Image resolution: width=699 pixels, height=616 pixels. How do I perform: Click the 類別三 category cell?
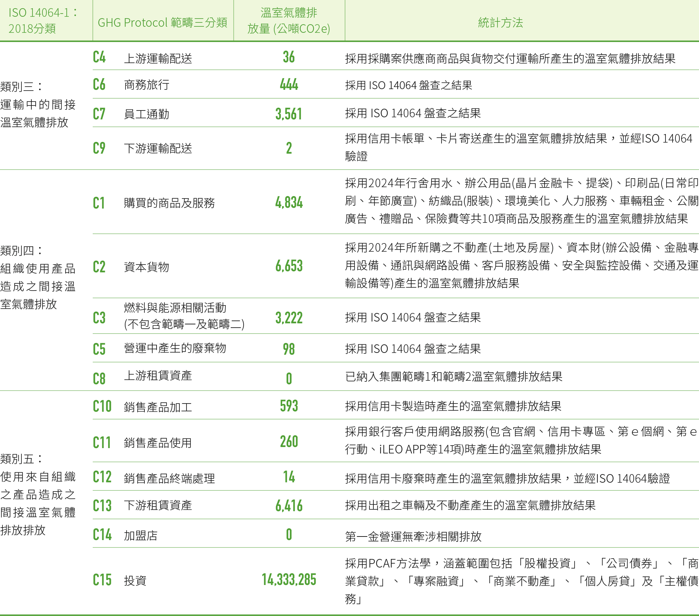click(37, 104)
